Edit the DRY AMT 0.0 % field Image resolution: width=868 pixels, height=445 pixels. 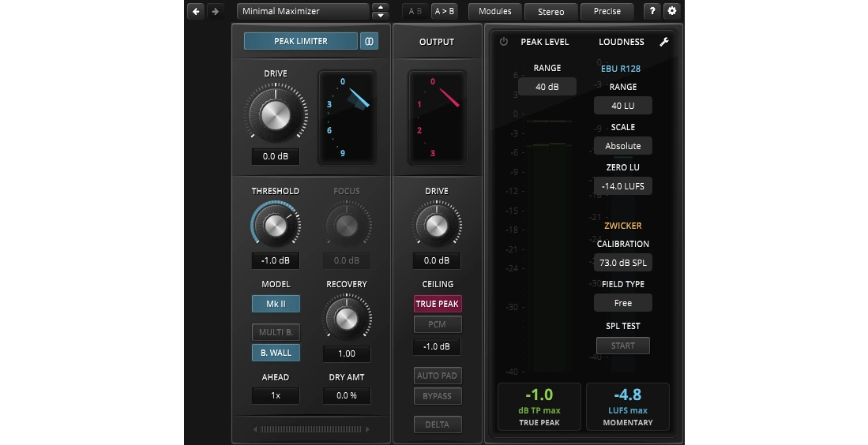point(347,396)
